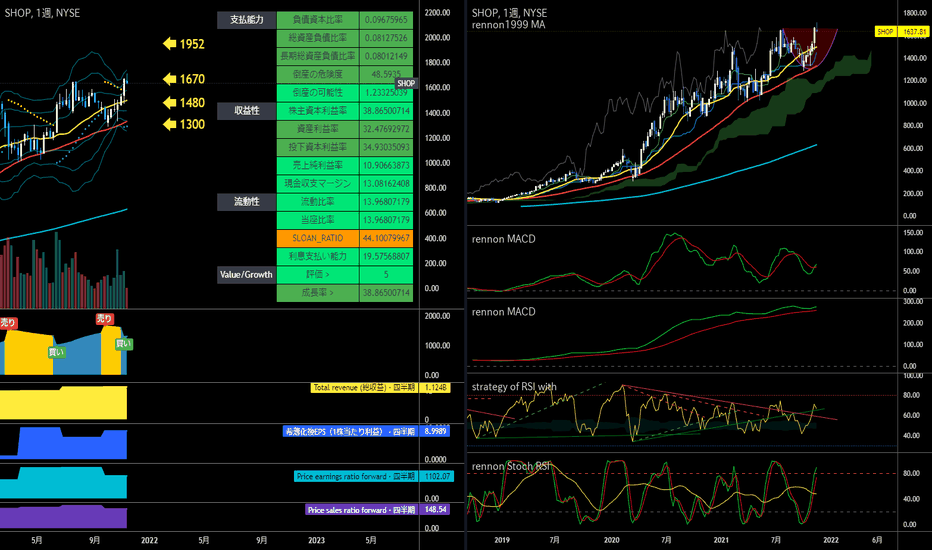Click the yellow arrow beside 1952

[169, 43]
